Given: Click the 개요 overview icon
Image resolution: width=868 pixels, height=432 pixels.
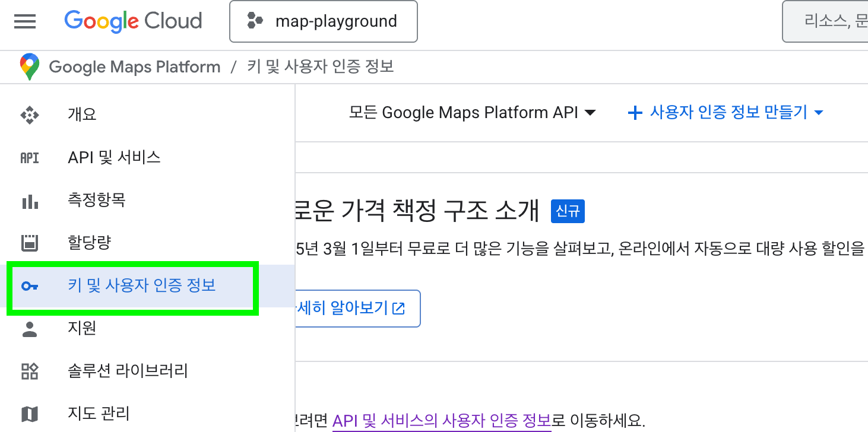Looking at the screenshot, I should pyautogui.click(x=30, y=115).
